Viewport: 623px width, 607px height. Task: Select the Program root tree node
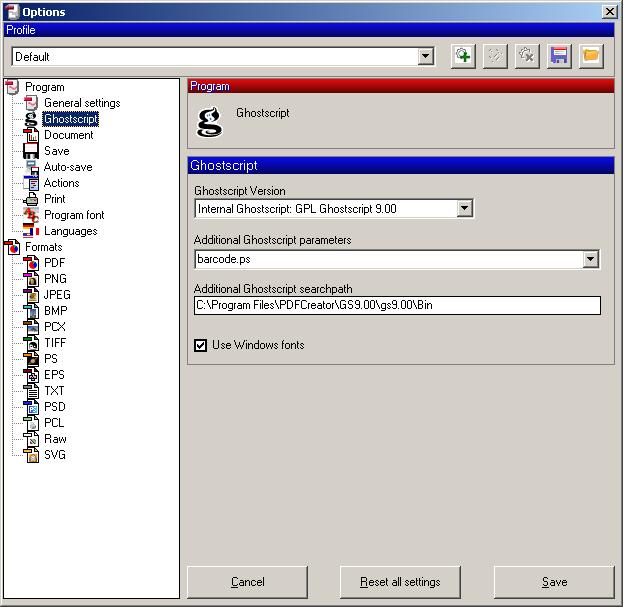tap(44, 87)
